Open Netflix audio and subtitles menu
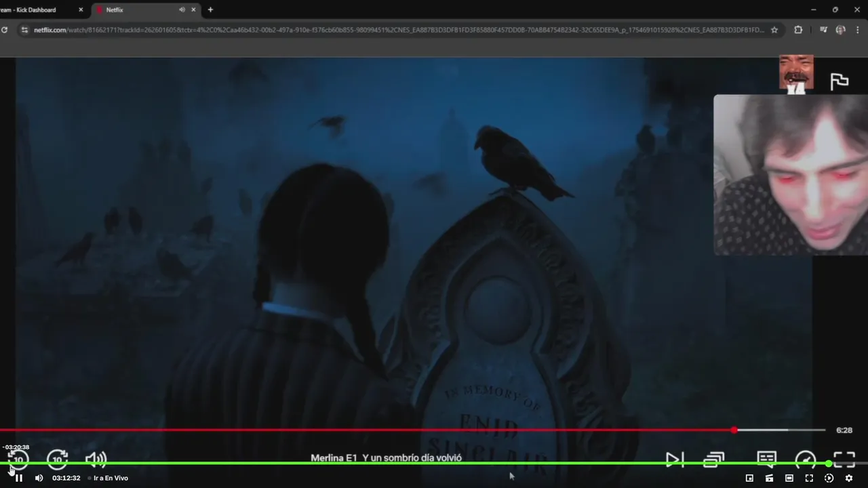Viewport: 868px width, 488px height. (766, 460)
